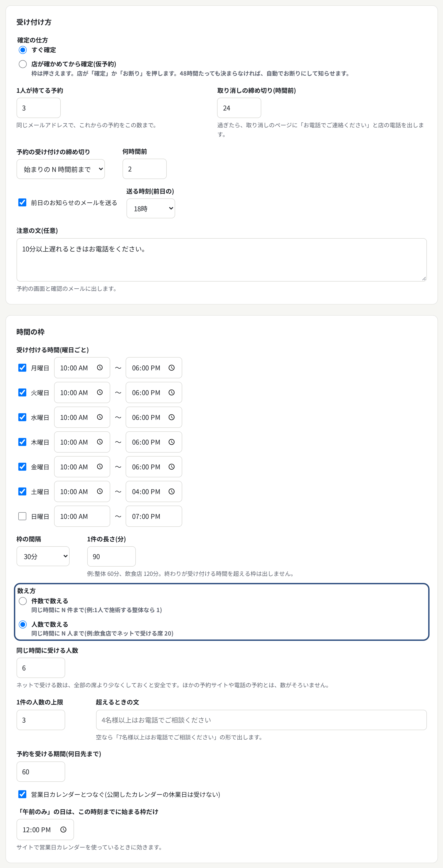This screenshot has height=868, width=443.
Task: Click the 何時間前 number field
Action: (x=144, y=169)
